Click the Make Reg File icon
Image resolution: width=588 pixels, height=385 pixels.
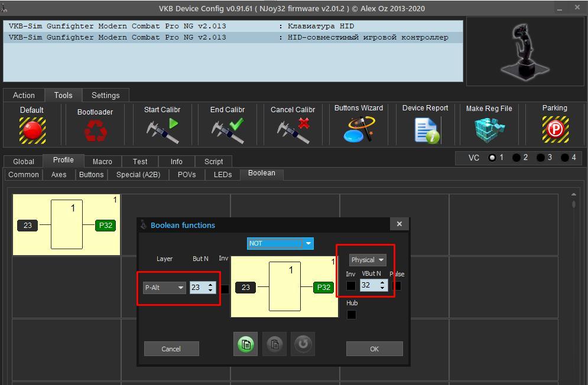pos(489,130)
